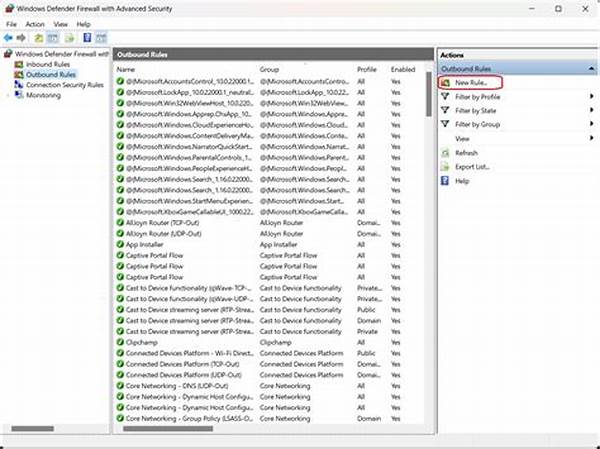The width and height of the screenshot is (600, 449).
Task: Click Filter by Group action
Action: (x=478, y=124)
